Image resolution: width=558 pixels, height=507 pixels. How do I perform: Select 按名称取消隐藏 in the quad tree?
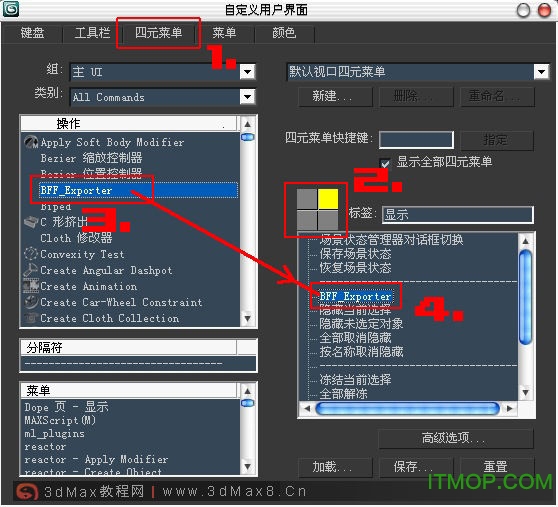(361, 352)
